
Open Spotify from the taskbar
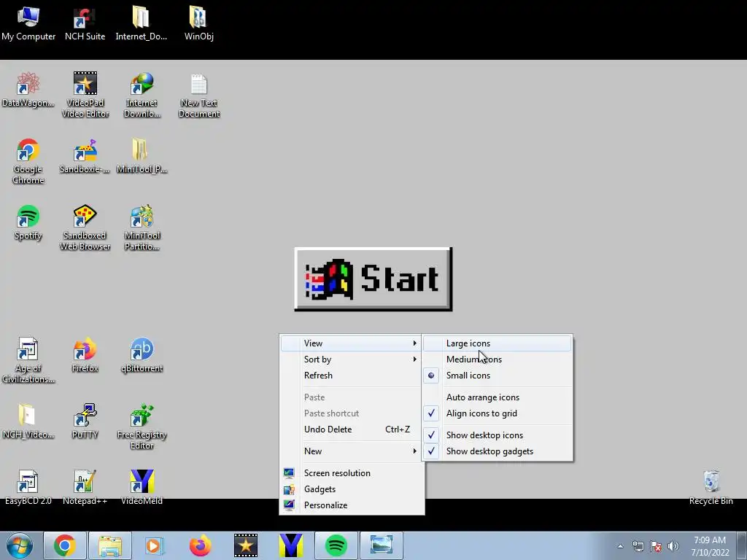click(336, 545)
